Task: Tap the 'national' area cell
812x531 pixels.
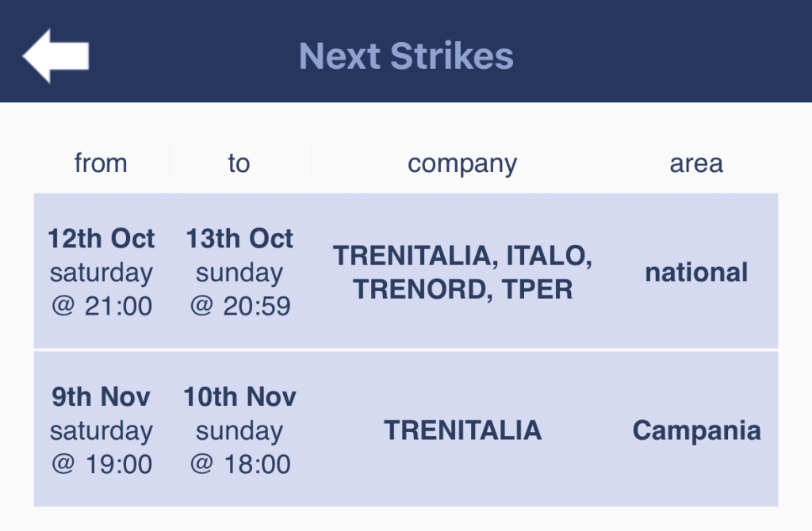Action: click(696, 272)
